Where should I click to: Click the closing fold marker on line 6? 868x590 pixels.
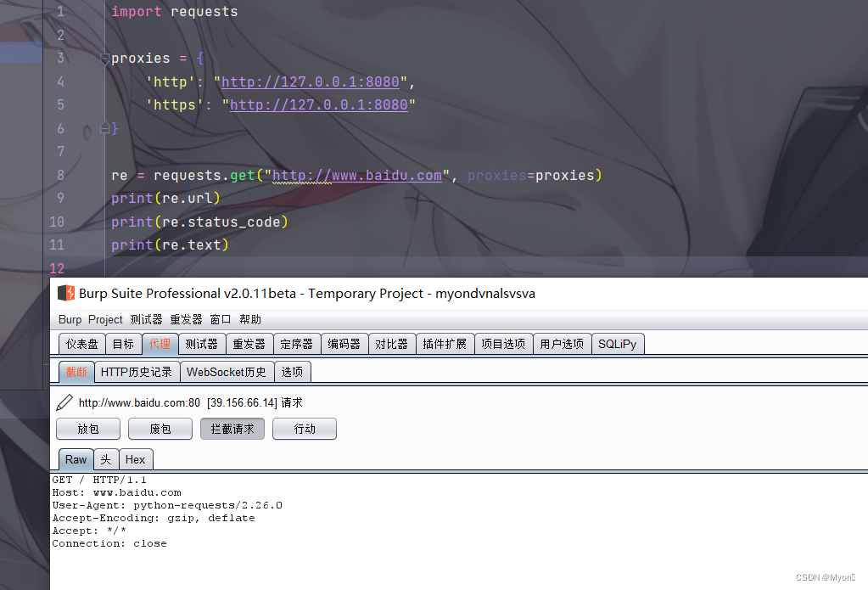click(104, 128)
